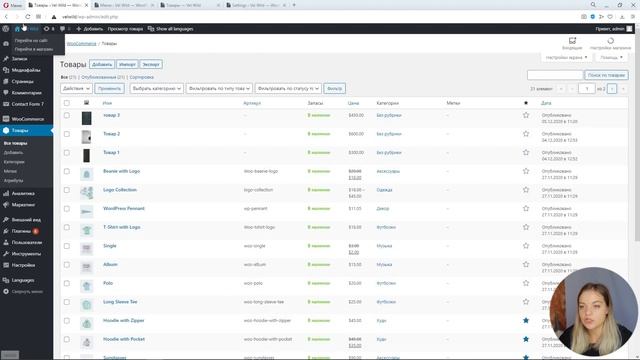This screenshot has width=640, height=360.
Task: Tick the checkbox for Polo
Action: tap(67, 284)
